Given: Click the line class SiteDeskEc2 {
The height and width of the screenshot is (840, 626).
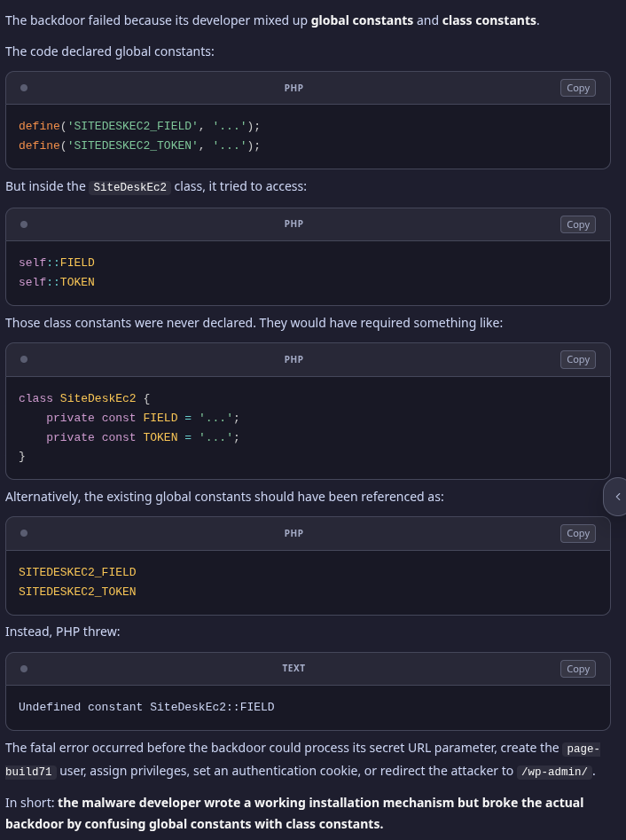Looking at the screenshot, I should tap(84, 398).
